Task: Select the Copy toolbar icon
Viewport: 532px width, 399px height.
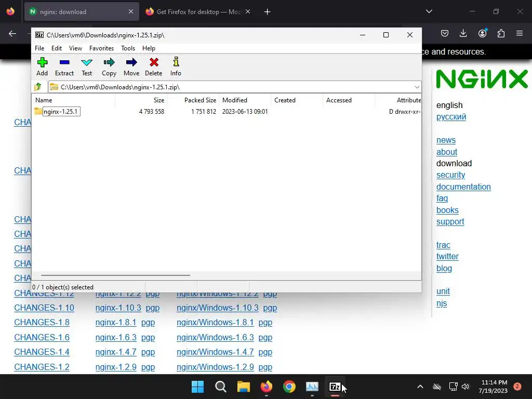Action: [109, 66]
